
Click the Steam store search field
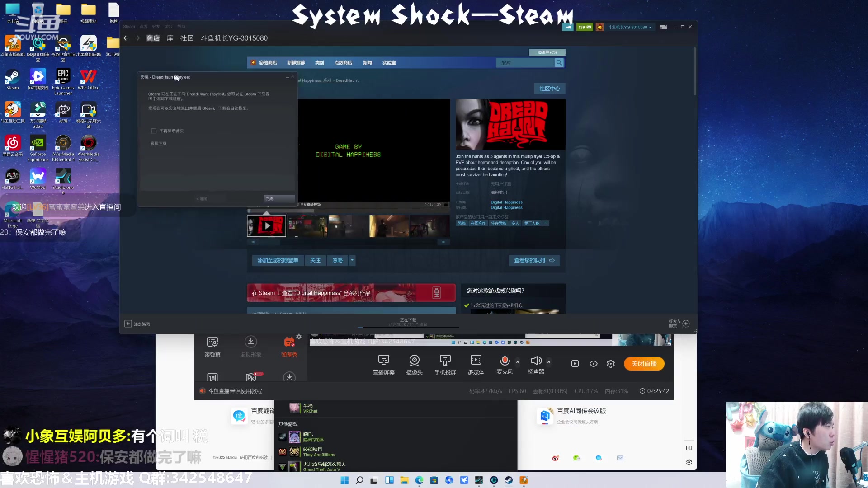pyautogui.click(x=525, y=63)
